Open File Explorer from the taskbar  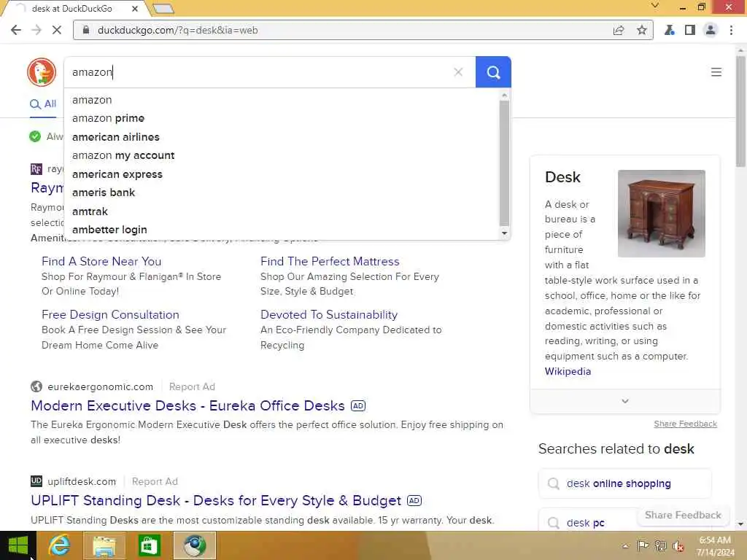(x=104, y=545)
